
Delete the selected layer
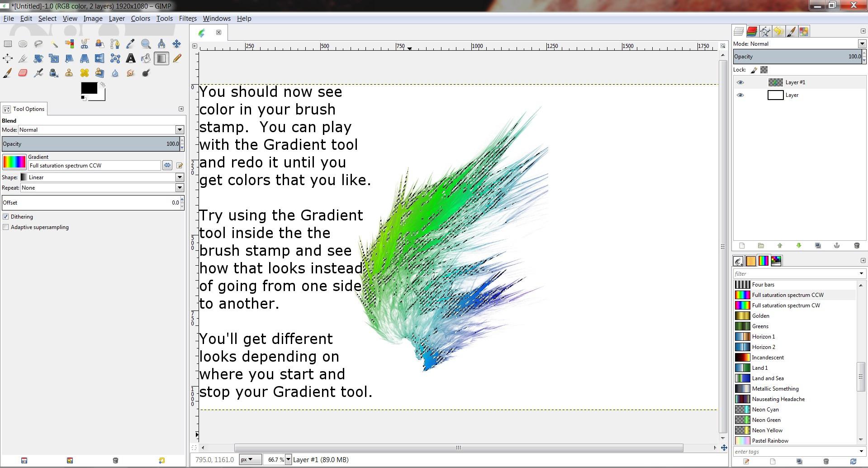click(x=856, y=245)
